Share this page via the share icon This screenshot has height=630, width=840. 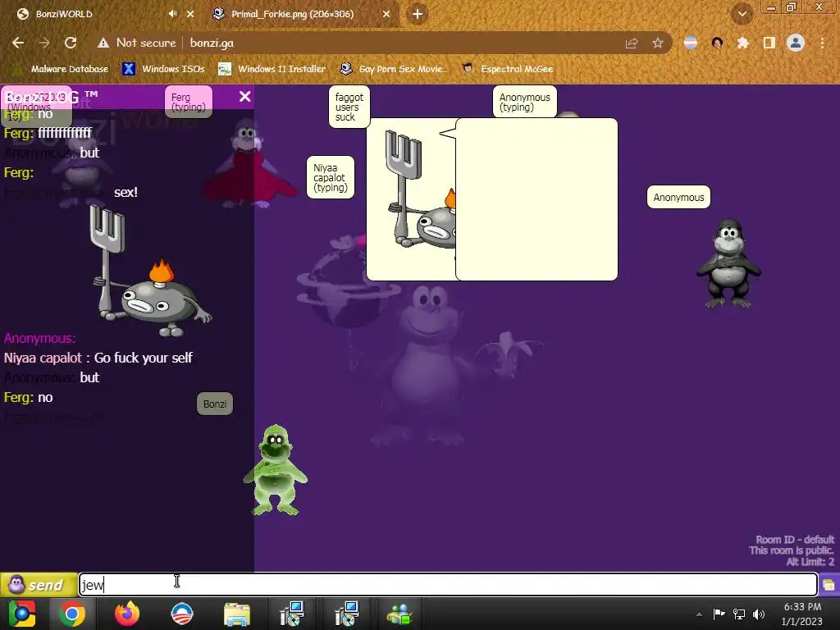pyautogui.click(x=632, y=43)
